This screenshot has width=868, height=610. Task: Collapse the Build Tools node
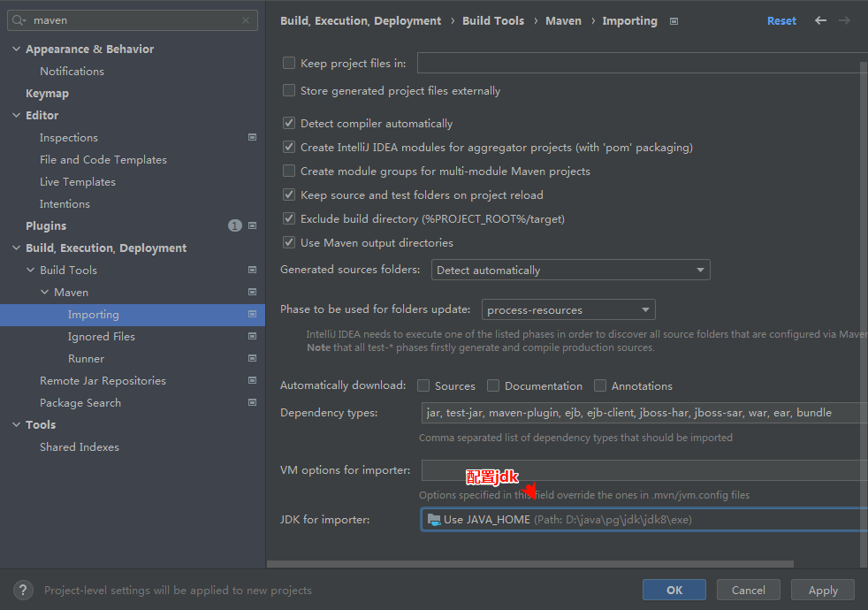click(30, 271)
